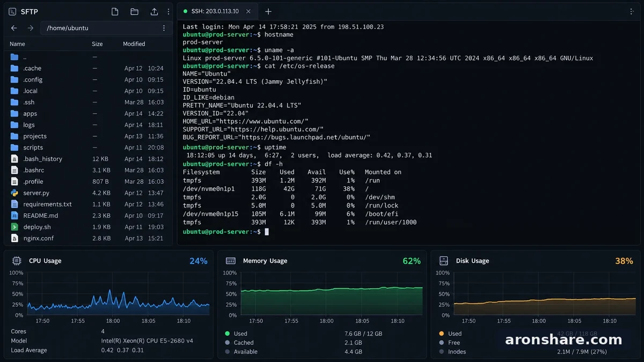Click the 24% CPU usage value
The height and width of the screenshot is (362, 644).
tap(198, 261)
